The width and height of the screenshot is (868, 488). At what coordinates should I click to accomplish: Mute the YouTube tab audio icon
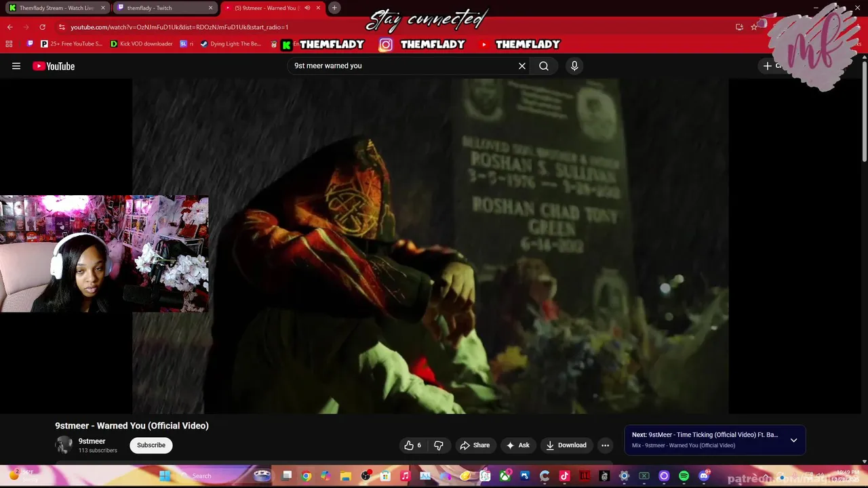coord(307,8)
